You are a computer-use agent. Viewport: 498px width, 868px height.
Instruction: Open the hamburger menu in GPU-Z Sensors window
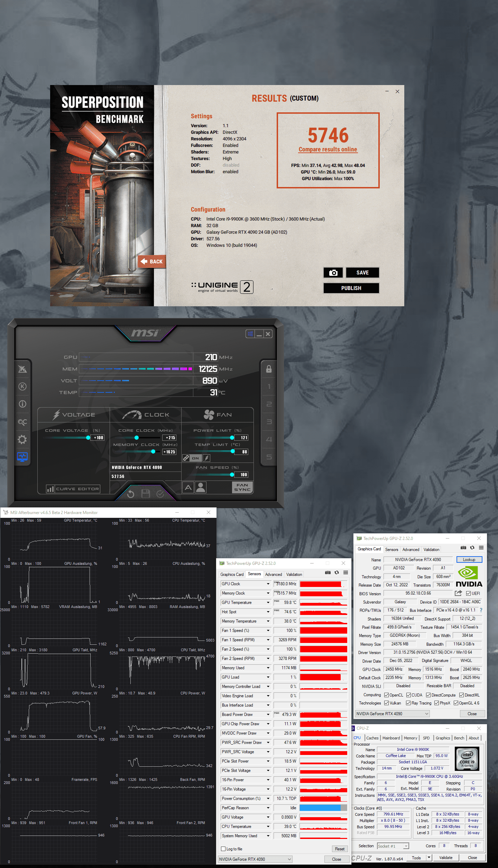point(345,573)
